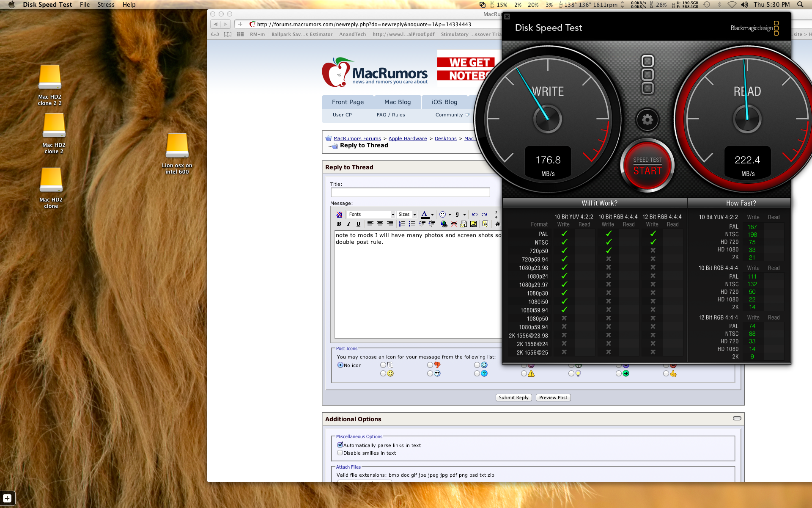Insert unordered bullet list
Image resolution: width=812 pixels, height=508 pixels.
pyautogui.click(x=411, y=224)
